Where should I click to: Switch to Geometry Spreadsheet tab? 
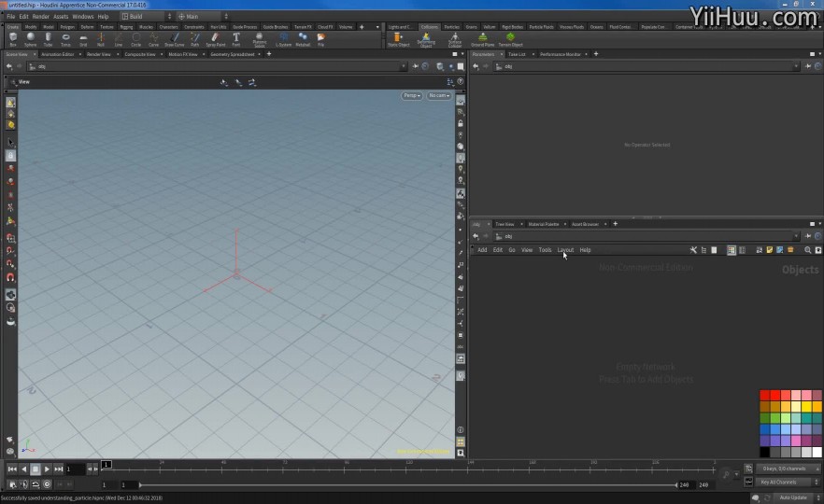tap(233, 54)
